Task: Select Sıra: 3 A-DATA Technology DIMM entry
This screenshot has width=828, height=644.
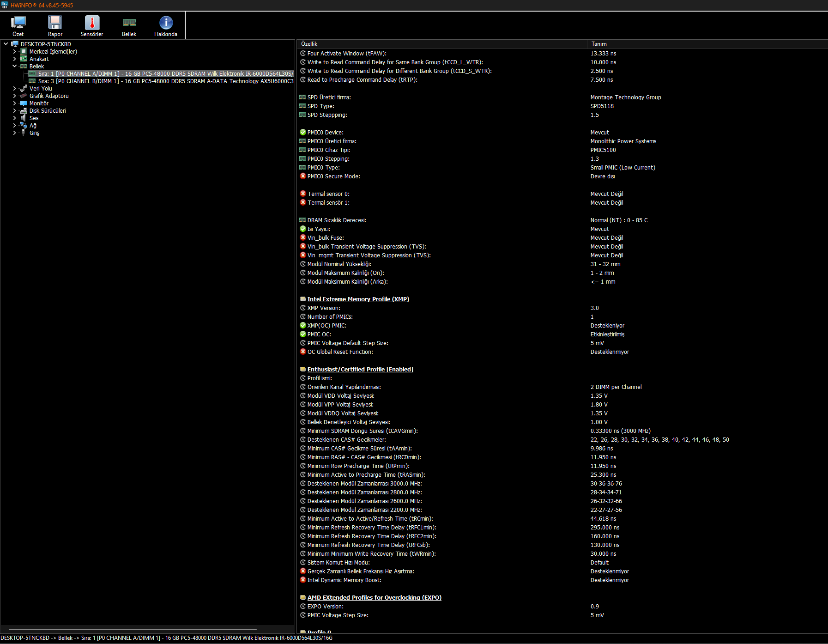Action: pos(161,81)
